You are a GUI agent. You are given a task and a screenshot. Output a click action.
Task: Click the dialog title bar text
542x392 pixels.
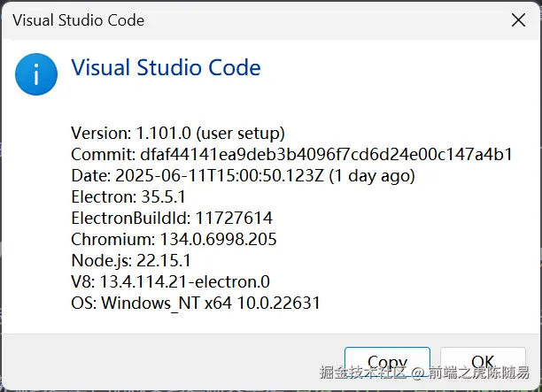click(78, 19)
